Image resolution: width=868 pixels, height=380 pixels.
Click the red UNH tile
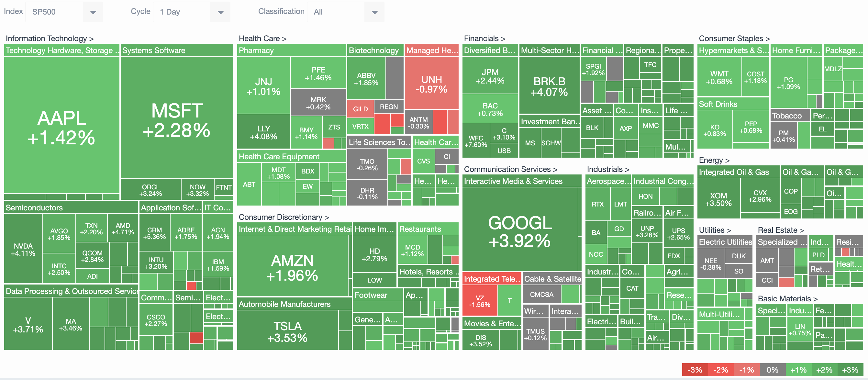[x=432, y=84]
